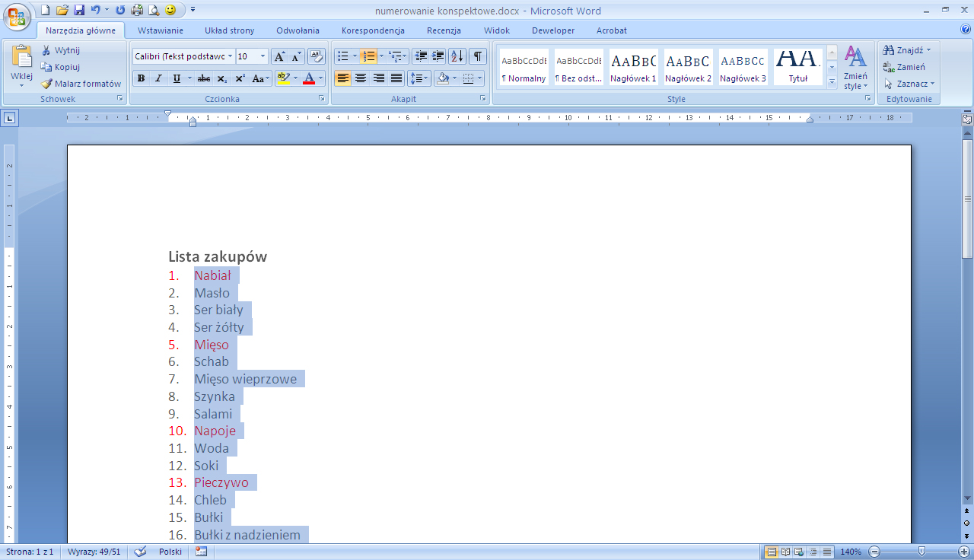The width and height of the screenshot is (974, 560).
Task: Select align right
Action: point(378,78)
